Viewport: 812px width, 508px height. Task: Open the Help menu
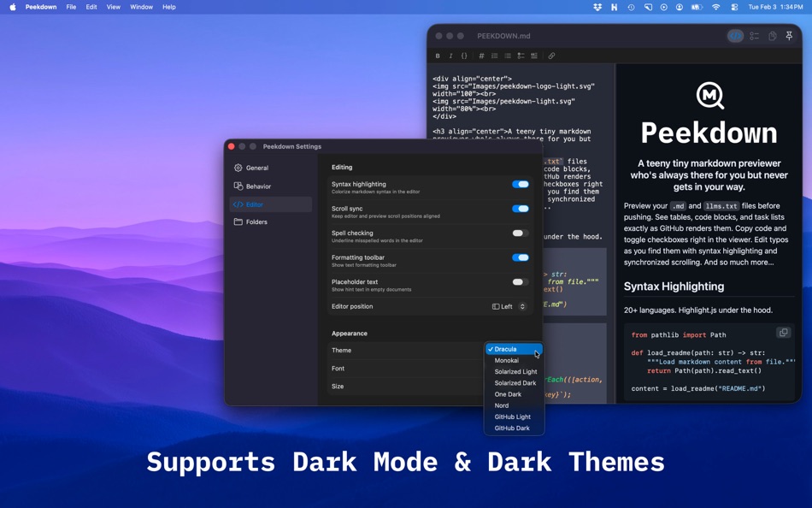pos(169,7)
